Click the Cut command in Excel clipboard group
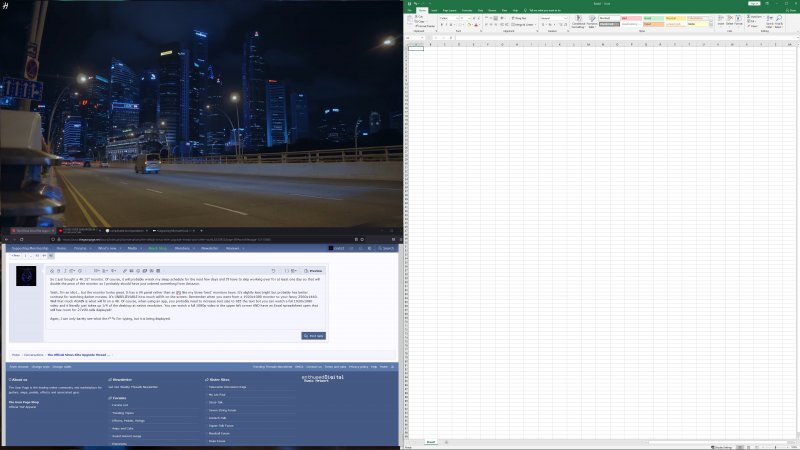This screenshot has height=450, width=800. (420, 16)
